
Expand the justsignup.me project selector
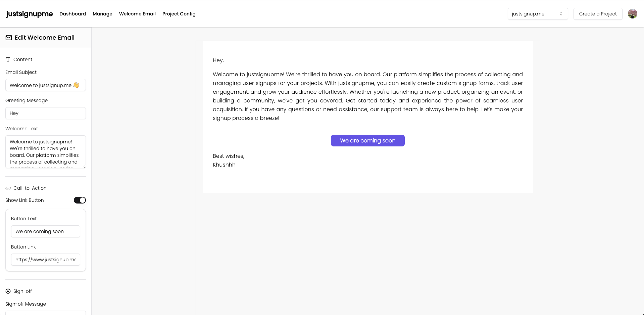538,14
